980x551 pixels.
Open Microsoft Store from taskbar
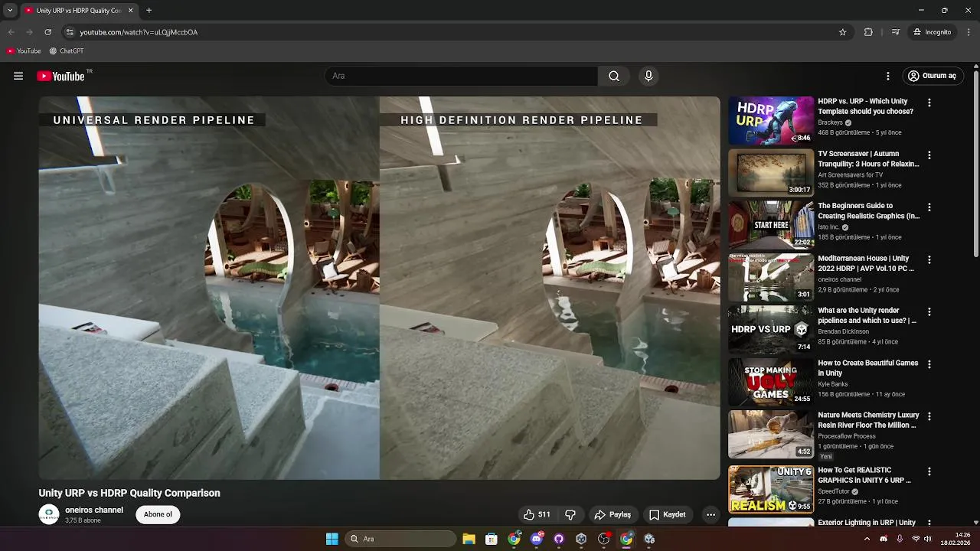point(492,539)
